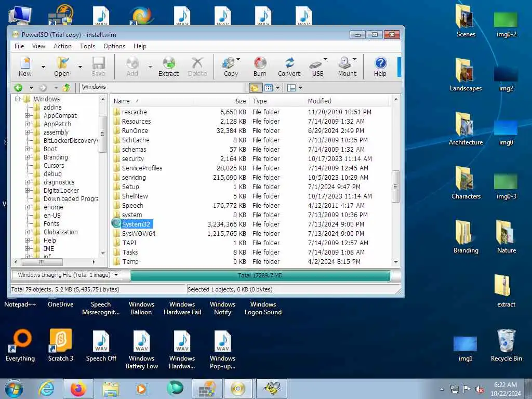Click the green Back navigation arrow
The image size is (532, 399).
pos(18,88)
